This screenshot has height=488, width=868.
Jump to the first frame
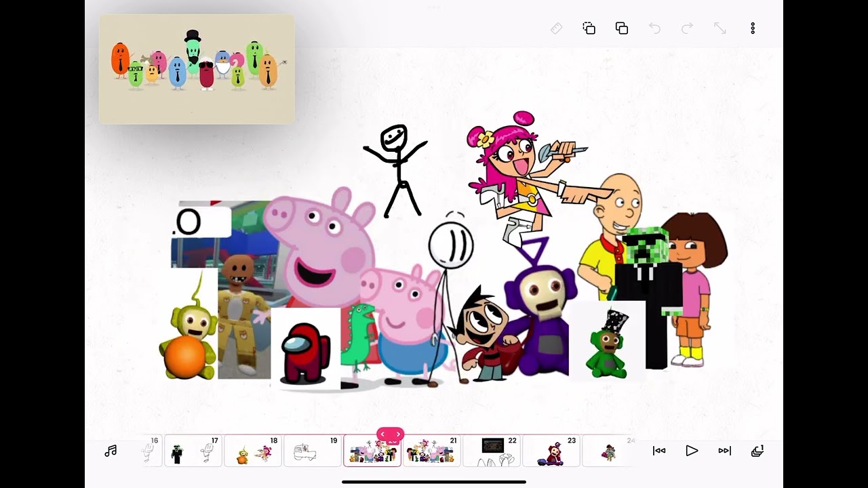click(x=659, y=451)
